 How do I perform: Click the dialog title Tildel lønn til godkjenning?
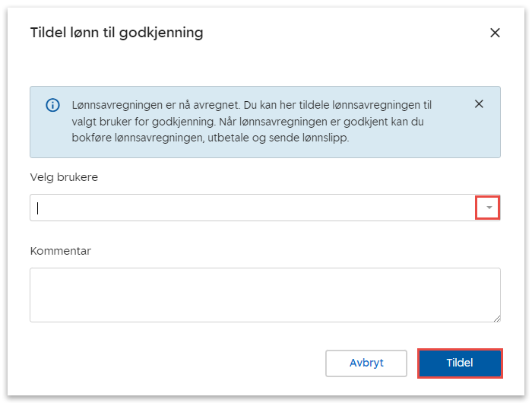[116, 33]
